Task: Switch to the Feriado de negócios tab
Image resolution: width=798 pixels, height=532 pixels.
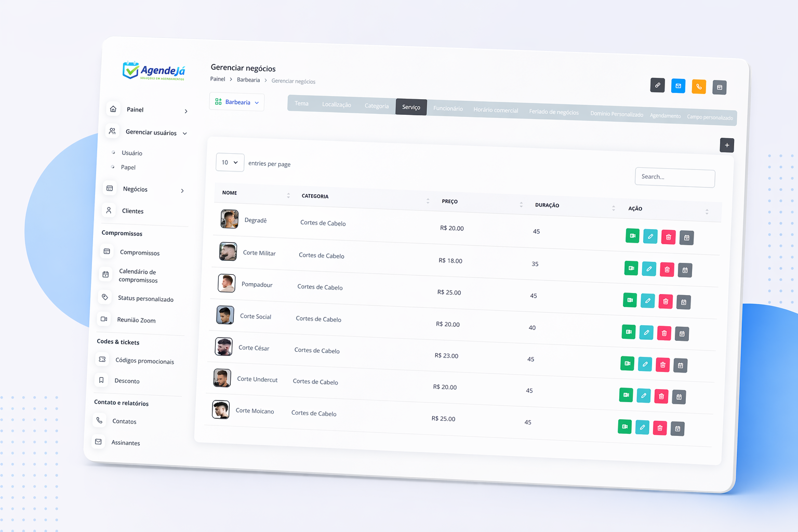Action: pyautogui.click(x=554, y=112)
